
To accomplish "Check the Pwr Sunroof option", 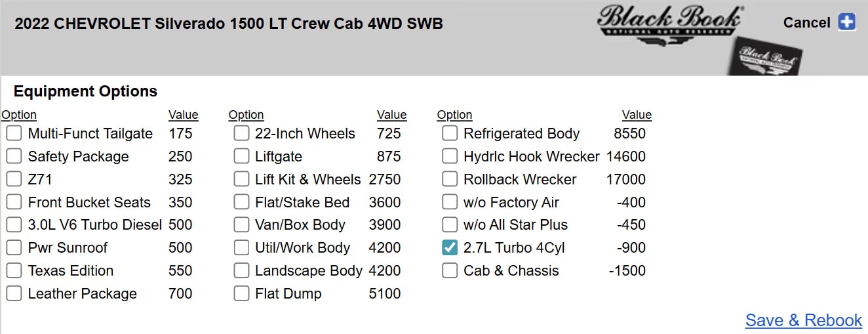I will pos(14,248).
